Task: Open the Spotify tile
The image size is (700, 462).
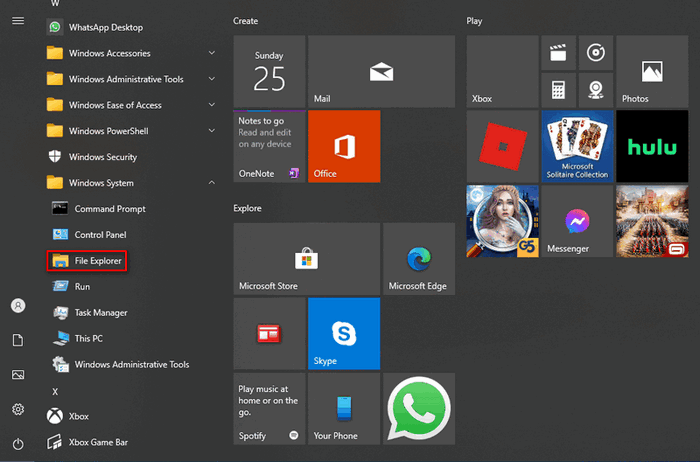Action: [x=269, y=408]
